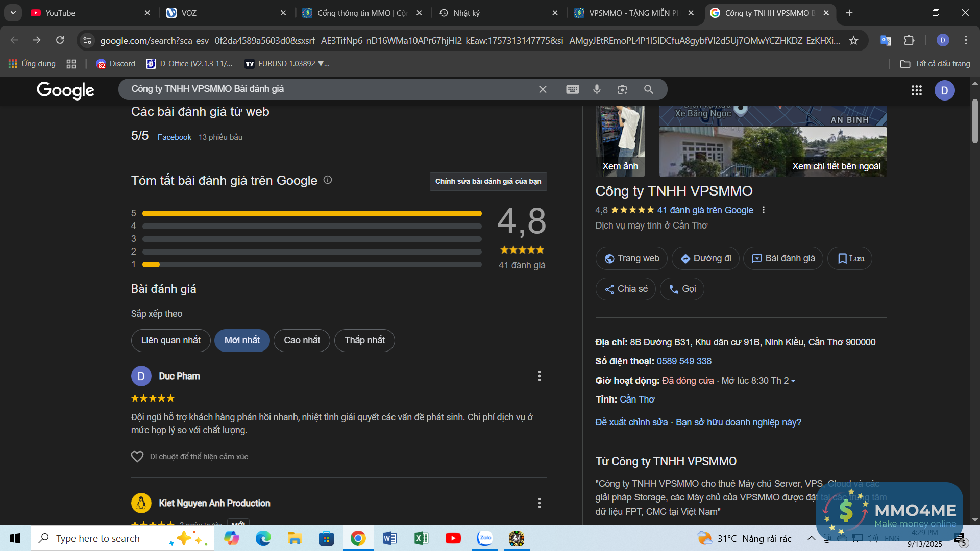Open the Xem ảnh photo thumbnail
The image size is (980, 551).
click(x=620, y=141)
